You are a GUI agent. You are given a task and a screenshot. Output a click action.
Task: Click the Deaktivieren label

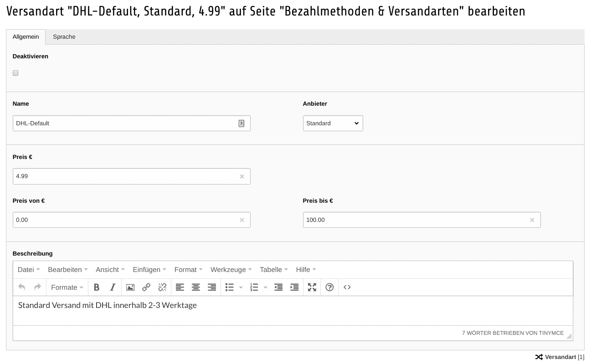pos(31,56)
